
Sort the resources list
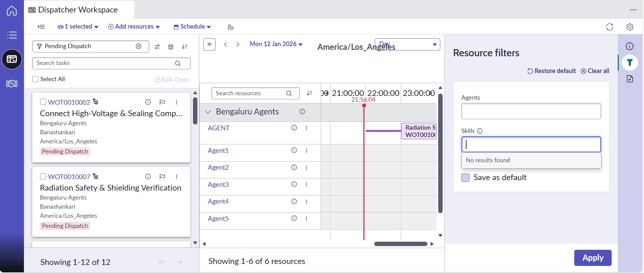click(310, 93)
